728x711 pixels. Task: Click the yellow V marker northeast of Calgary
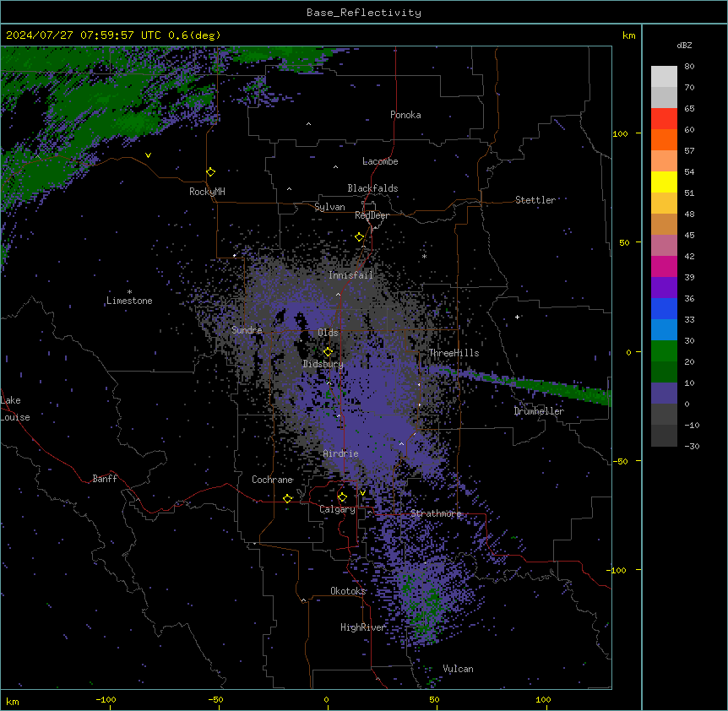click(x=362, y=493)
